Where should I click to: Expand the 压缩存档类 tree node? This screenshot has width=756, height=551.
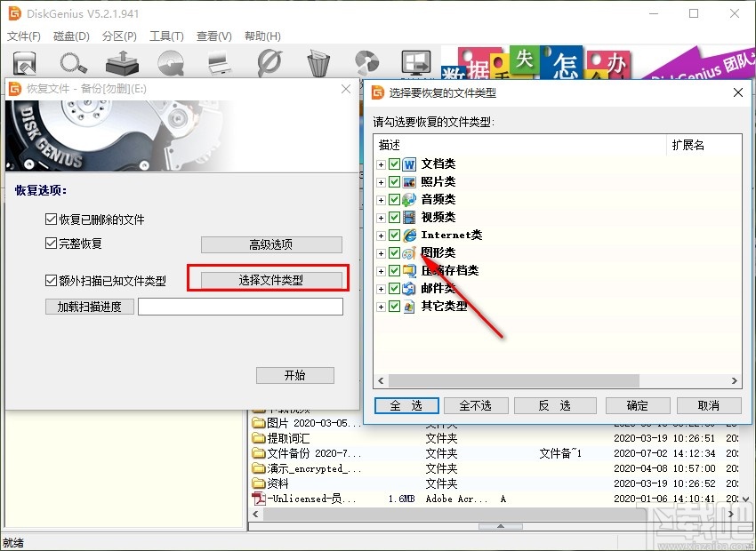point(381,271)
